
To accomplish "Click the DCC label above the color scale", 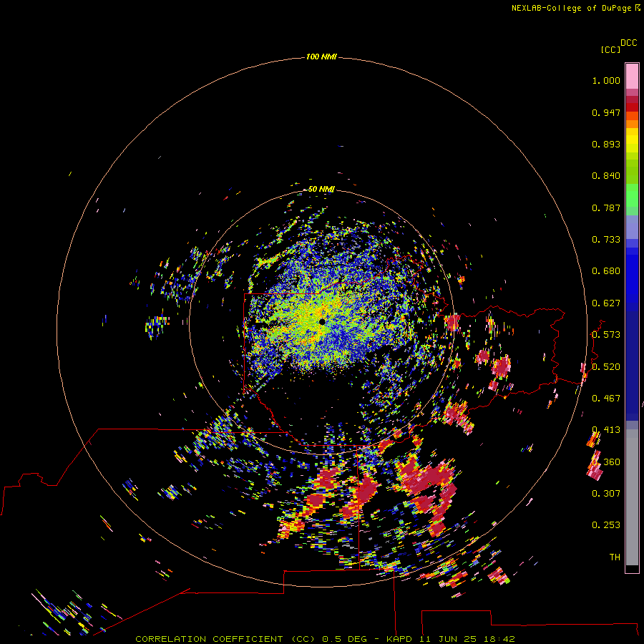I will pyautogui.click(x=629, y=43).
